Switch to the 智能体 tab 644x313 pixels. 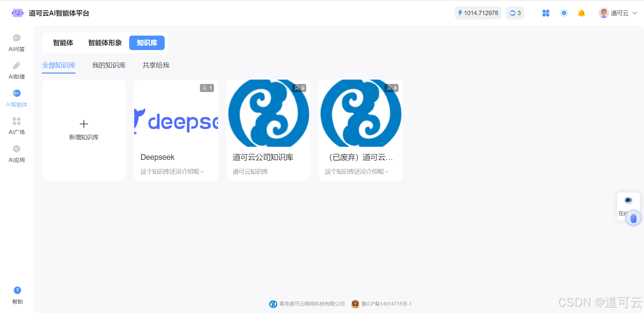63,43
